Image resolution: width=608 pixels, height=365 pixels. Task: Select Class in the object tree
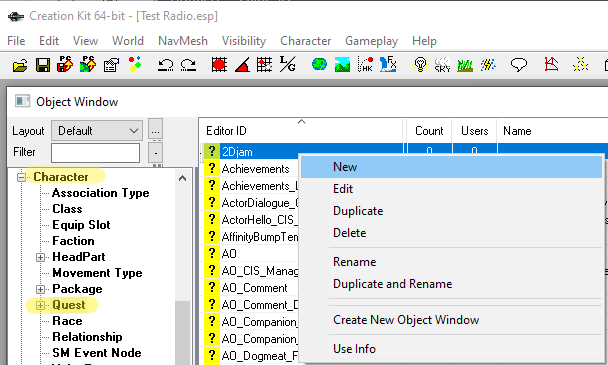(x=67, y=209)
